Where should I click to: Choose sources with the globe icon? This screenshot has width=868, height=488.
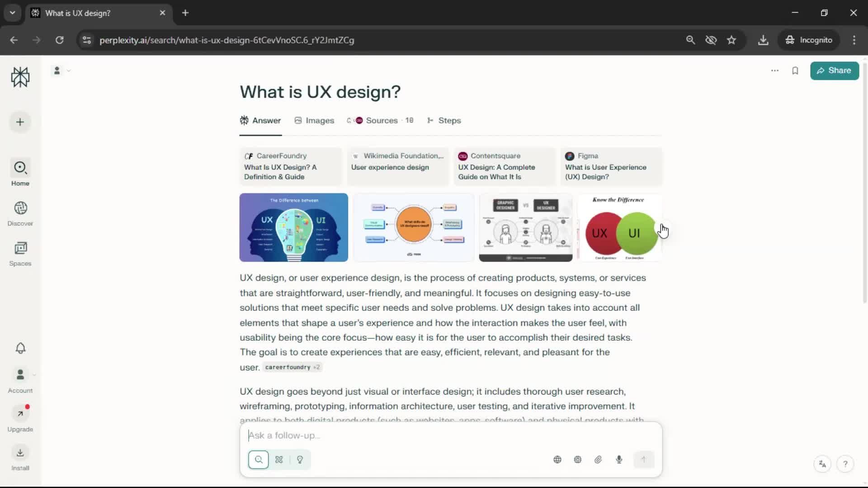click(557, 460)
